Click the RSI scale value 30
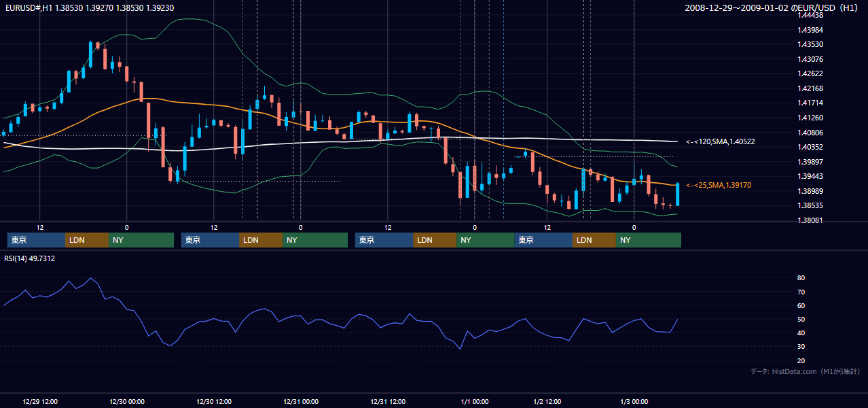 click(x=801, y=346)
